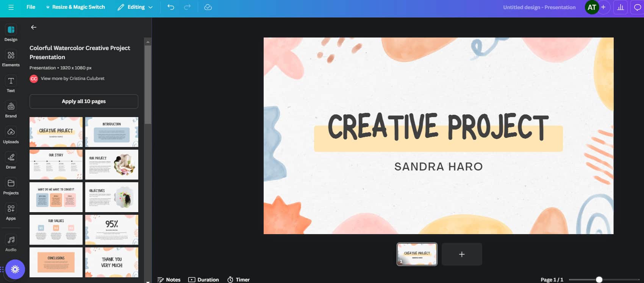This screenshot has width=644, height=283.
Task: Click Apply all 10 pages button
Action: tap(84, 102)
